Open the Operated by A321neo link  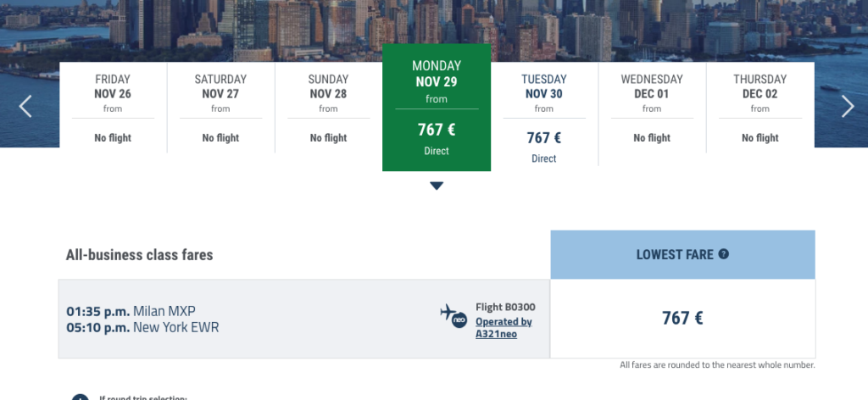click(x=504, y=327)
